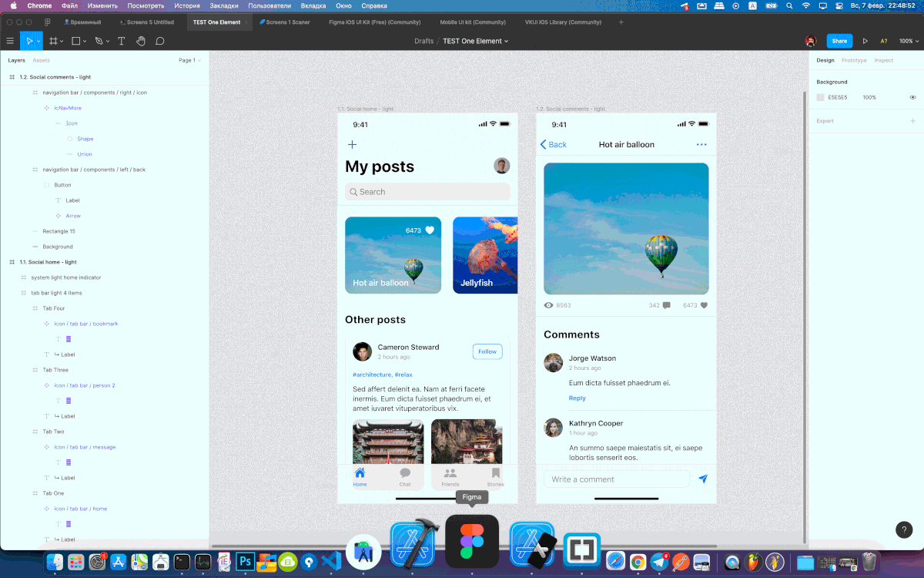Click the Jellyfish post card thumbnail

click(485, 255)
